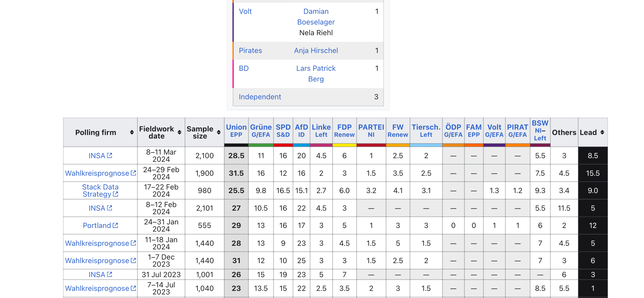Click the Tiersch. header link

(x=426, y=127)
